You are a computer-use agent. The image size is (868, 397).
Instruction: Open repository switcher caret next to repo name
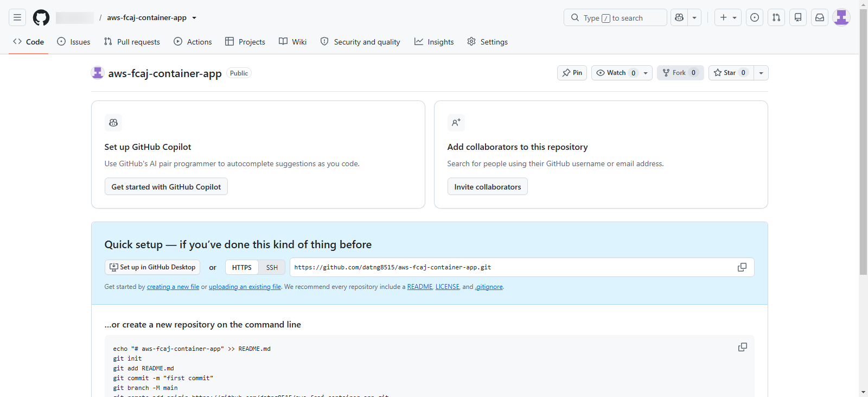click(194, 18)
